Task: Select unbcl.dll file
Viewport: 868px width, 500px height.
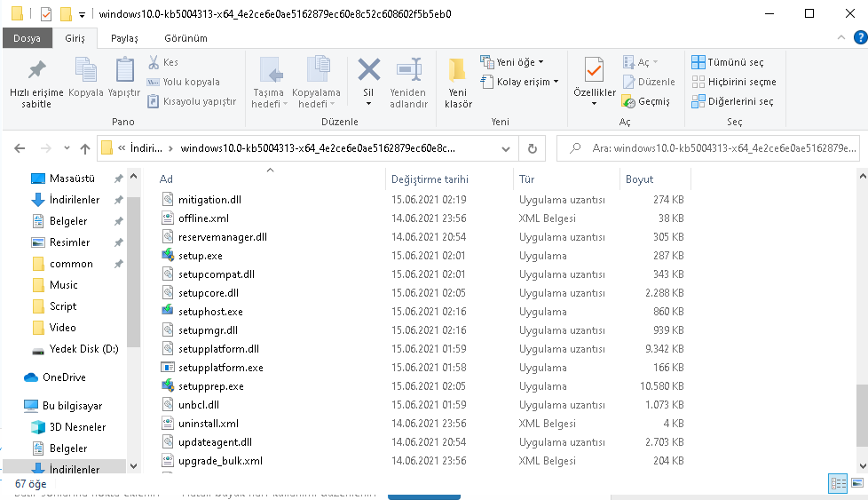Action: (198, 405)
